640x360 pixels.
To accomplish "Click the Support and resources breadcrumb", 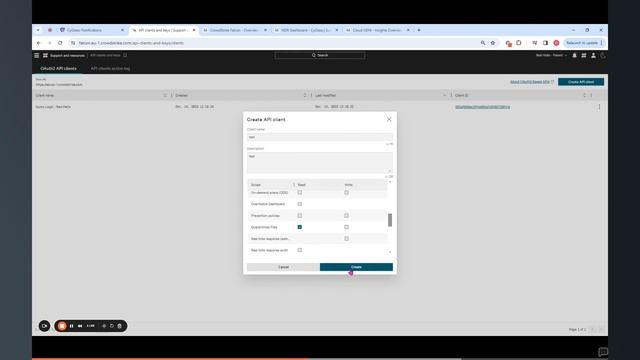I will (x=67, y=56).
